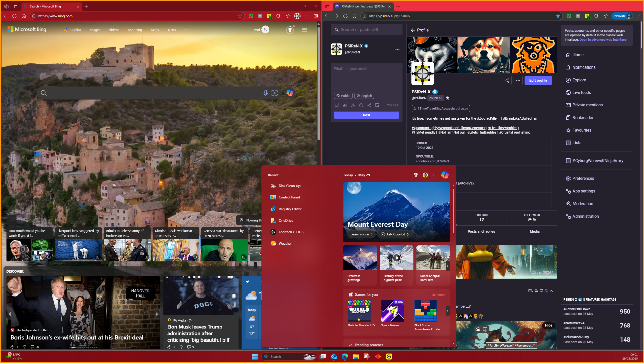Toggle the sidebar icon in Bing browser toolbar
This screenshot has height=363, width=644.
[316, 16]
